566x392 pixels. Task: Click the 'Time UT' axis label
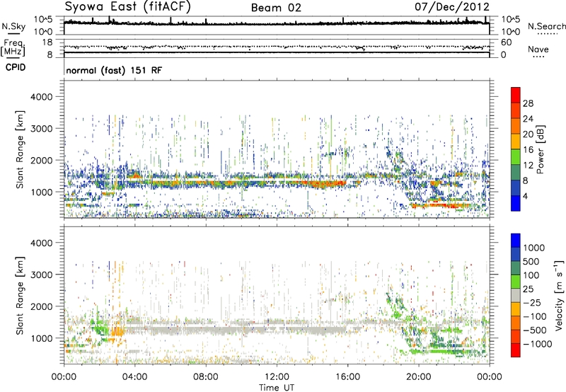tap(277, 388)
